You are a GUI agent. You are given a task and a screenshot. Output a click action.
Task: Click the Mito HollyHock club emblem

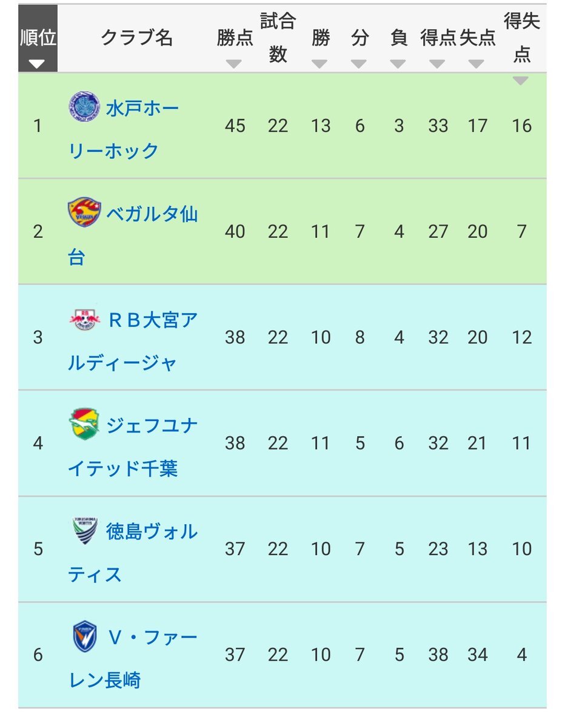[x=83, y=107]
